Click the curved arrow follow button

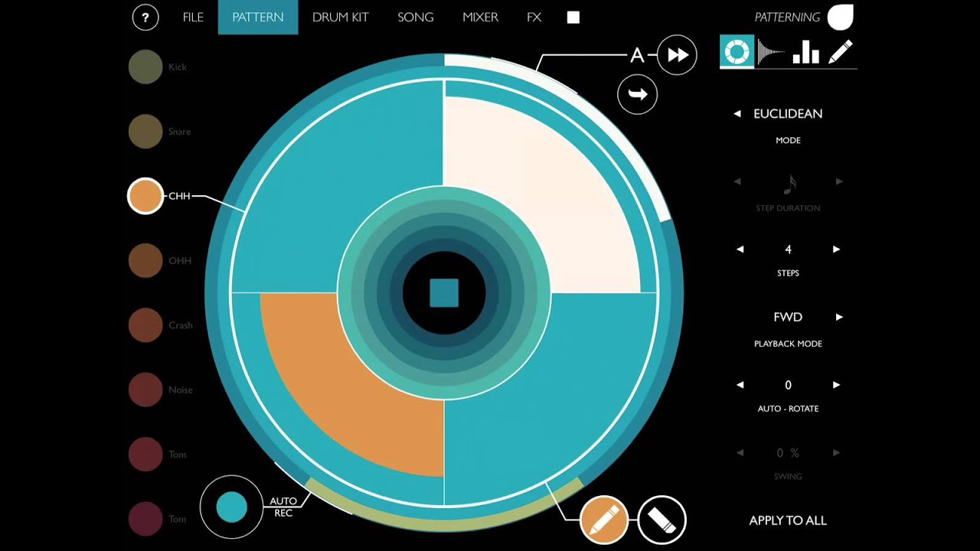pyautogui.click(x=638, y=94)
